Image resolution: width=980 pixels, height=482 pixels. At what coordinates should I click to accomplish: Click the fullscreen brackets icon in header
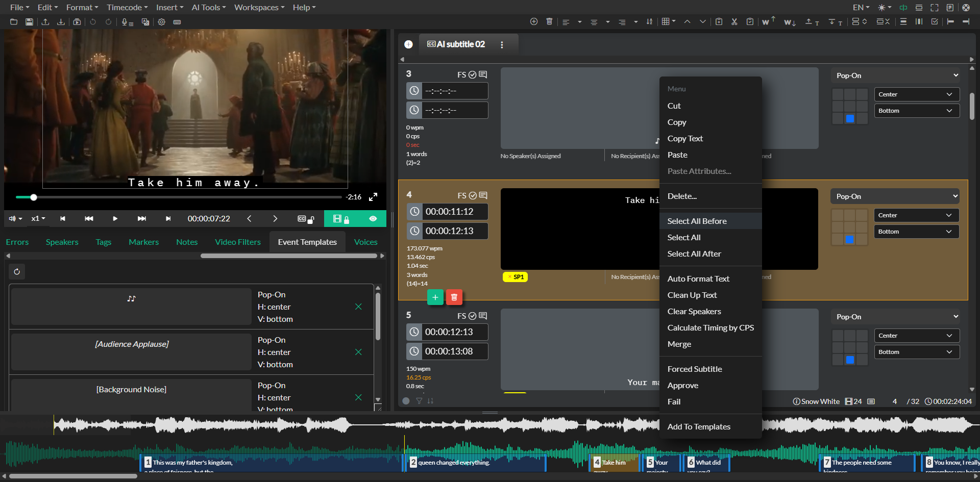[x=935, y=8]
